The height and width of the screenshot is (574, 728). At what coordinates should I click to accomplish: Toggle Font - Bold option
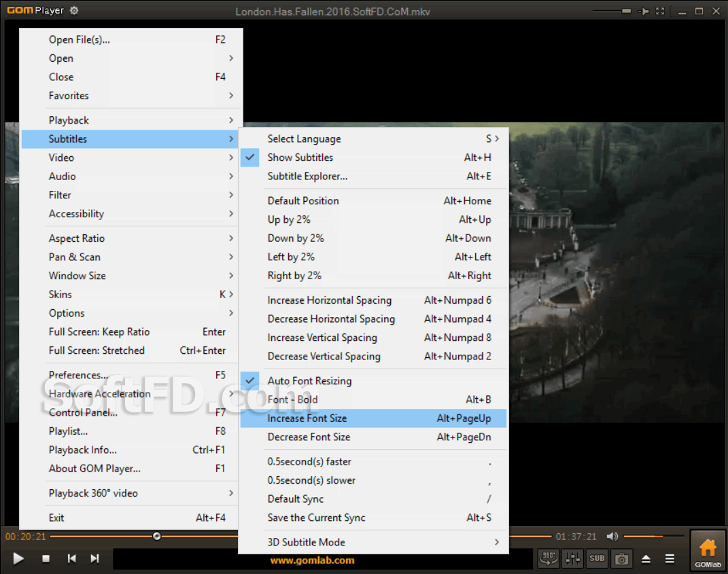pyautogui.click(x=373, y=399)
